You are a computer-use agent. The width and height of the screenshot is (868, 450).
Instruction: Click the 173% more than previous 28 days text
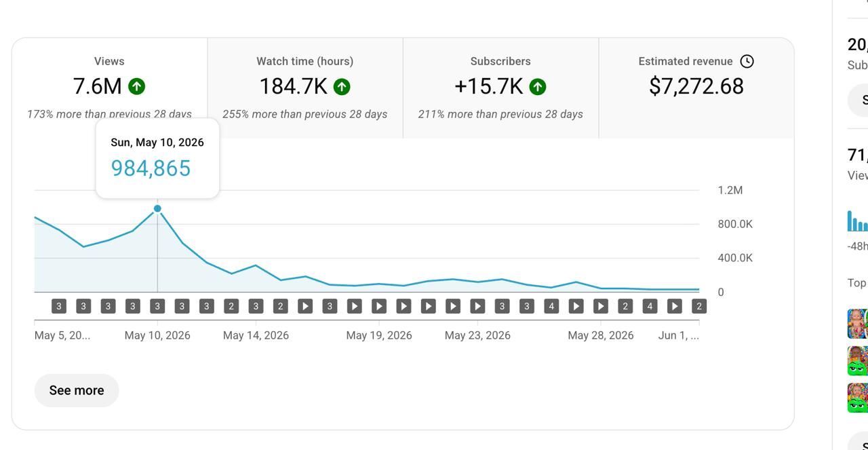click(109, 114)
